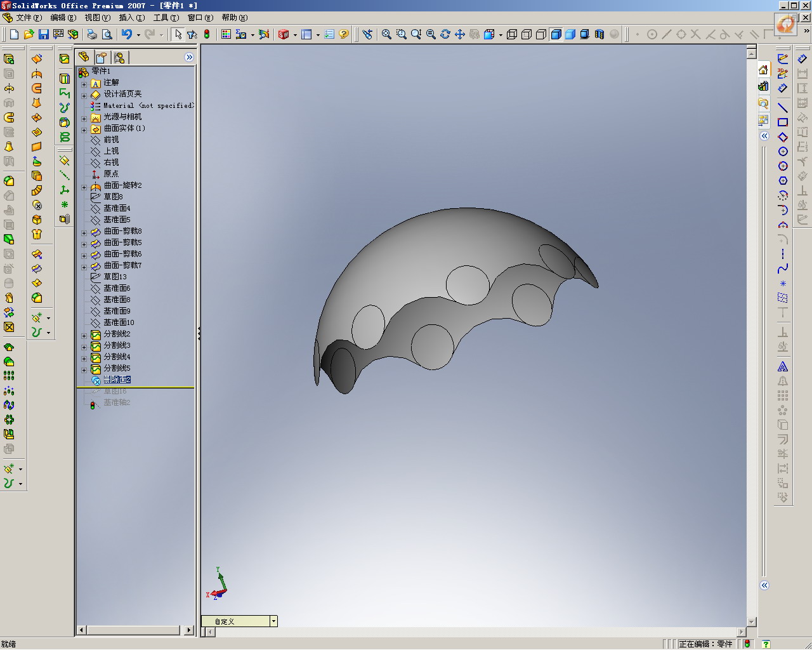Click the Rebuild traffic light icon

(207, 34)
